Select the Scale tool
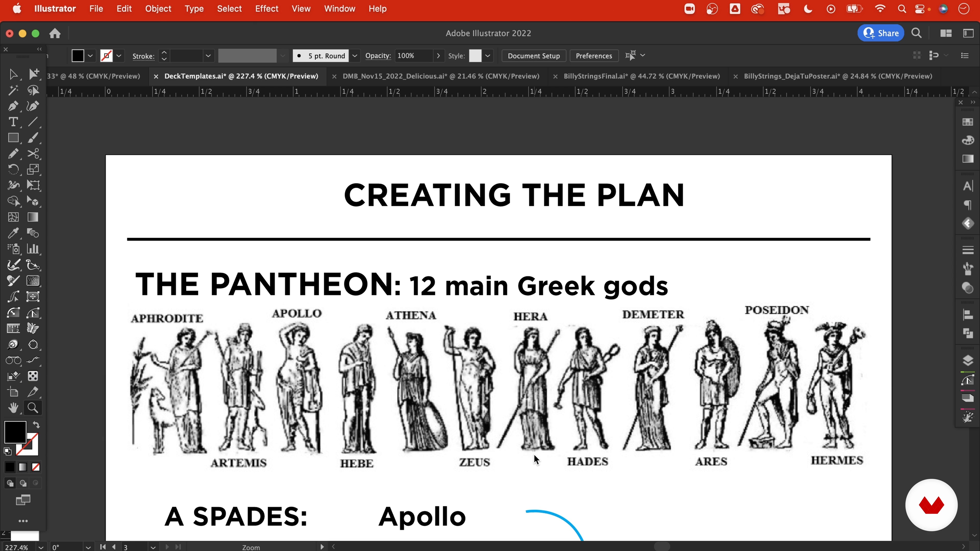980x551 pixels. (x=33, y=170)
